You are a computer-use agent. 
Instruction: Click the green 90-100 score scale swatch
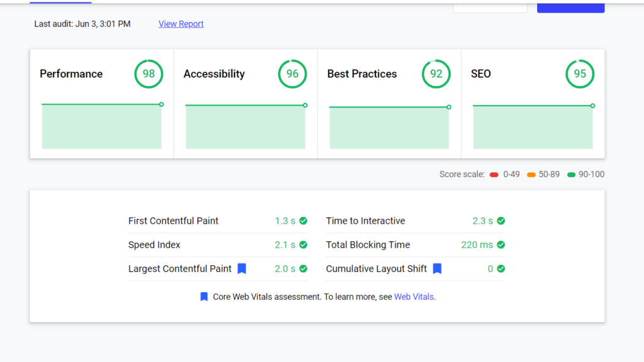[x=571, y=174]
